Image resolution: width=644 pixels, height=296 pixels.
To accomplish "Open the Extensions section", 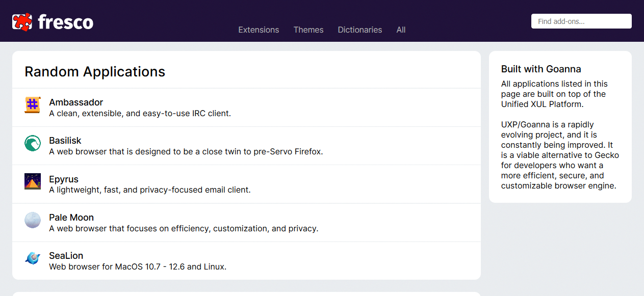I will [x=259, y=30].
